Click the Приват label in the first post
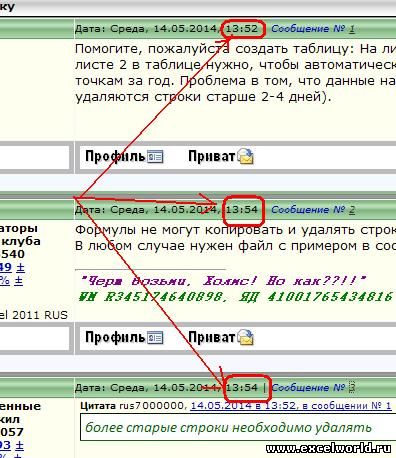This screenshot has width=396, height=458. tap(212, 156)
